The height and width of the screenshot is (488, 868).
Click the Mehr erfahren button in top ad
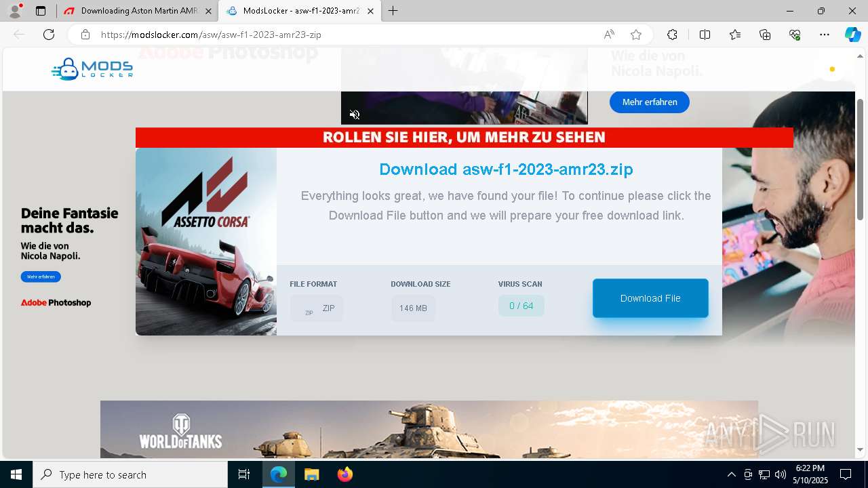coord(650,102)
